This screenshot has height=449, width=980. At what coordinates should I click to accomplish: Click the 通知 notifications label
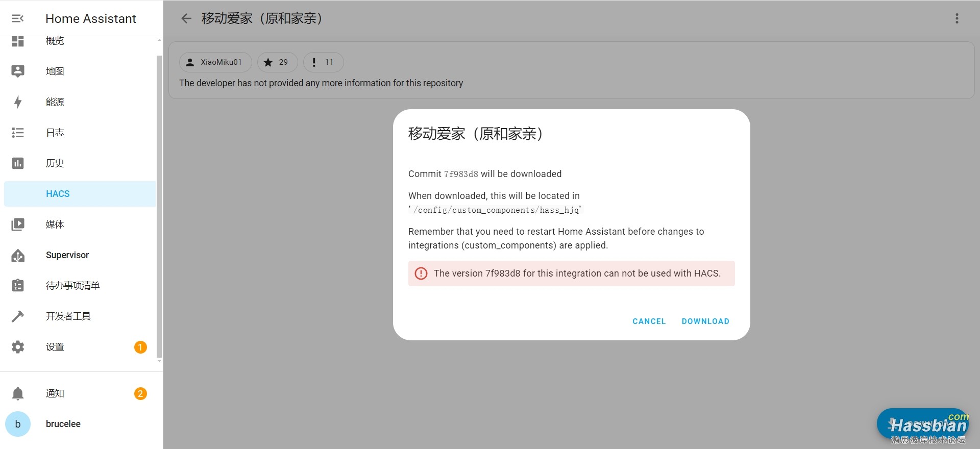click(x=55, y=393)
